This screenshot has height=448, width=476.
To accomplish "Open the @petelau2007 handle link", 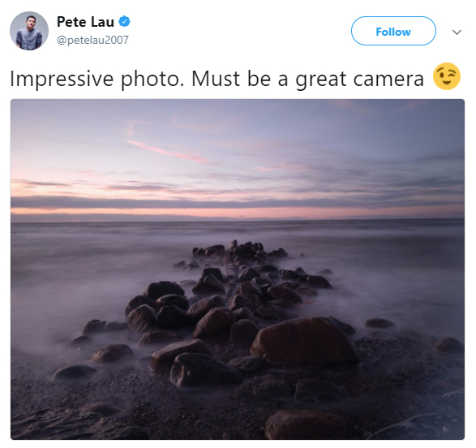I will (x=92, y=40).
